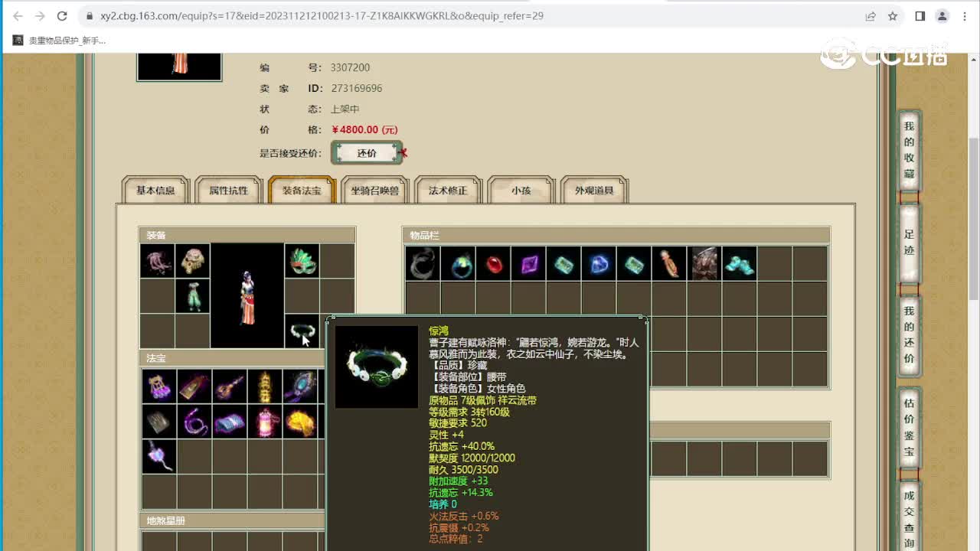Click the blue-green ring inventory item
Viewport: 980px width, 551px height.
(458, 263)
